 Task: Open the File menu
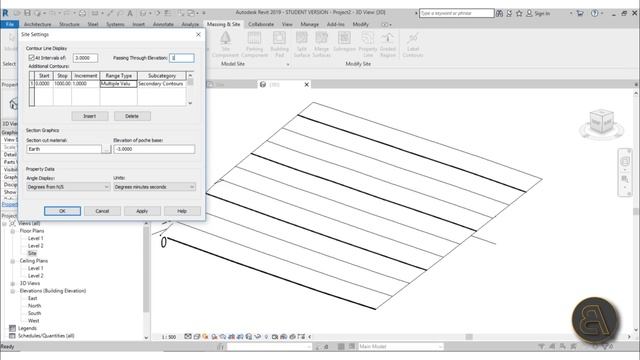(9, 24)
